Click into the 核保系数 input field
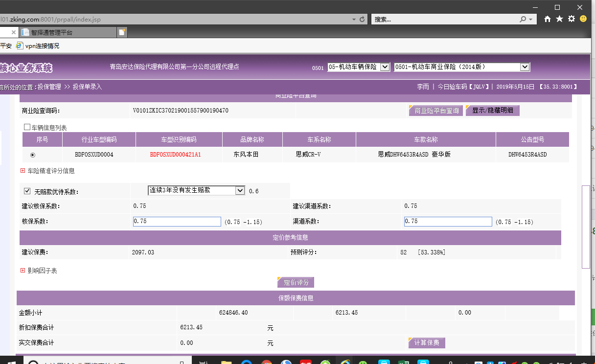 pyautogui.click(x=177, y=222)
